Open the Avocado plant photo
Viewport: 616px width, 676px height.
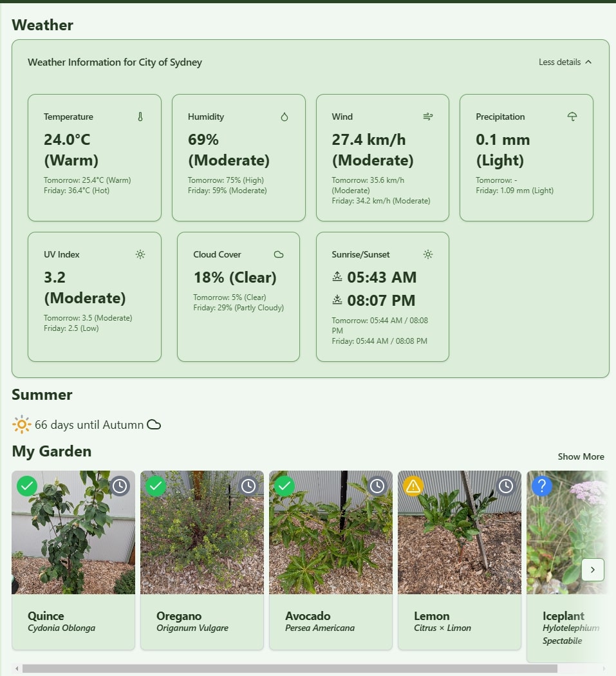(x=330, y=541)
